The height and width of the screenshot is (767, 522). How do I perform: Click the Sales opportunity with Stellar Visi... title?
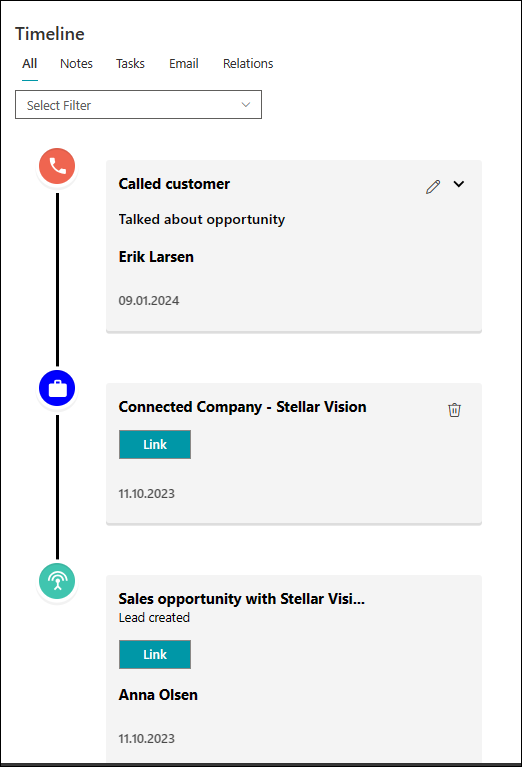click(242, 599)
